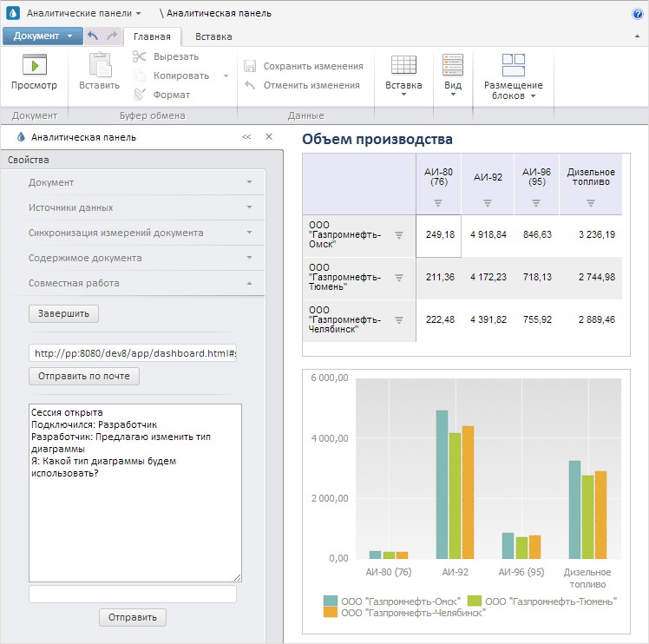Screen dimensions: 649x644
Task: Open the Вид view icon menu
Action: (x=453, y=65)
